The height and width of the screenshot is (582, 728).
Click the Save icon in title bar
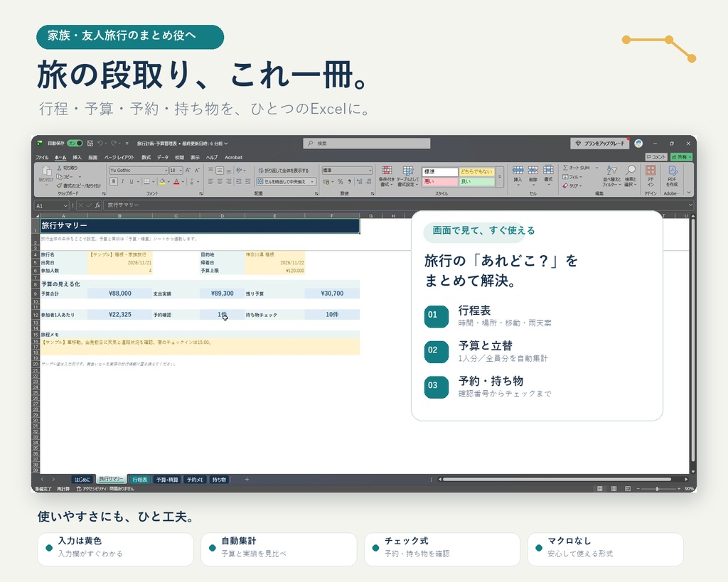tap(90, 144)
